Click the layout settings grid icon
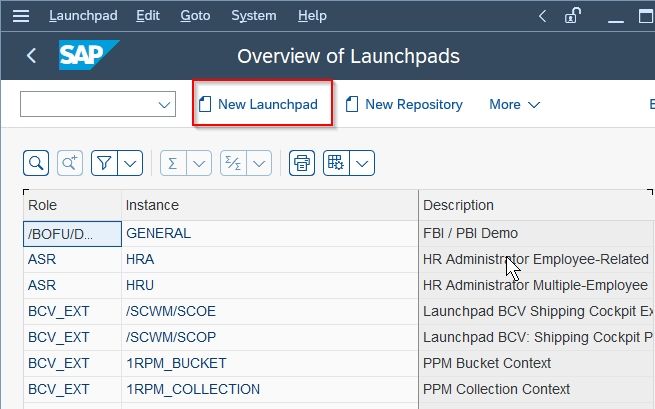 336,163
